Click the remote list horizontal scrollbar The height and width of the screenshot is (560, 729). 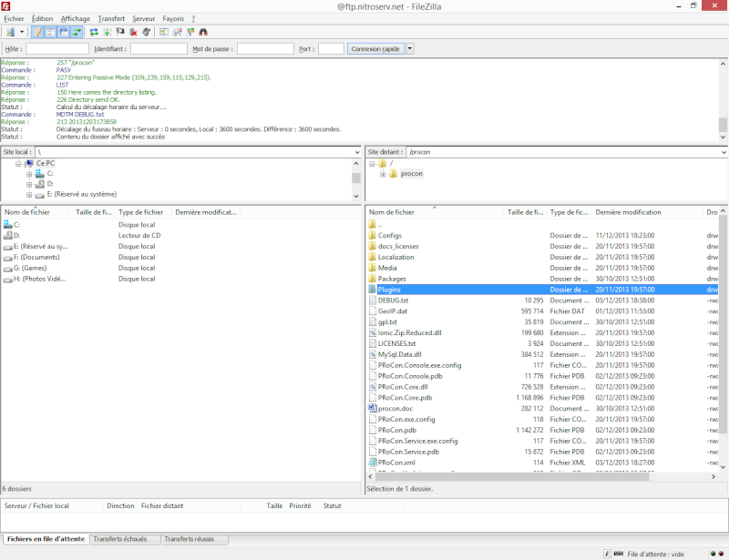(512, 477)
